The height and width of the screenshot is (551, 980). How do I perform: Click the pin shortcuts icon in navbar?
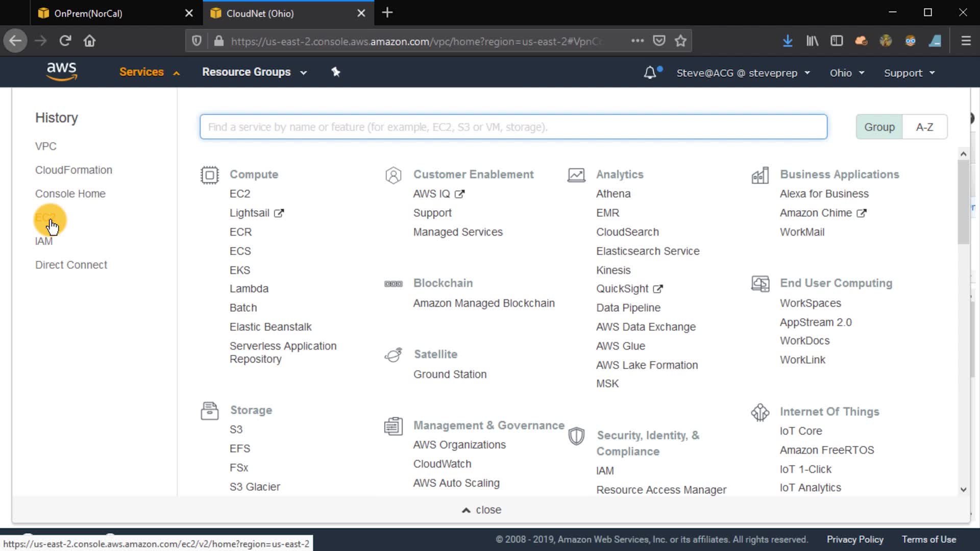tap(335, 72)
